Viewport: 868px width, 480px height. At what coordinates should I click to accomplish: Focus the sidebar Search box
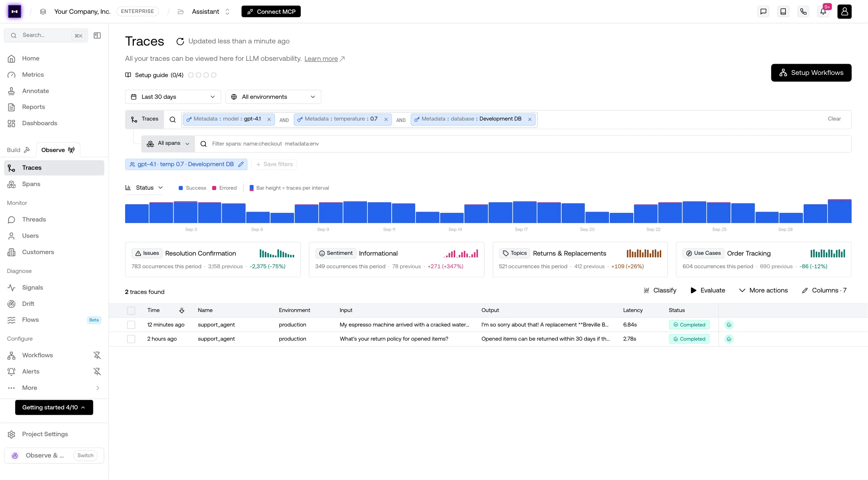click(x=46, y=35)
